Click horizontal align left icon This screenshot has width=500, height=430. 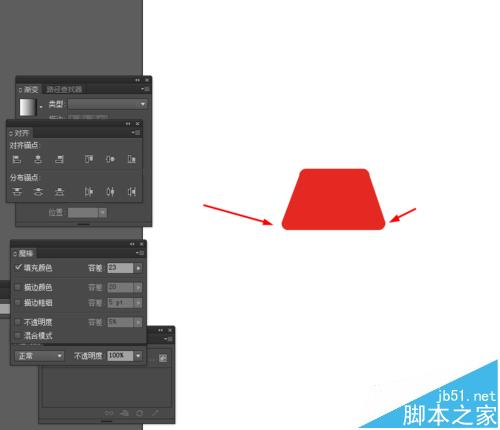[x=17, y=159]
